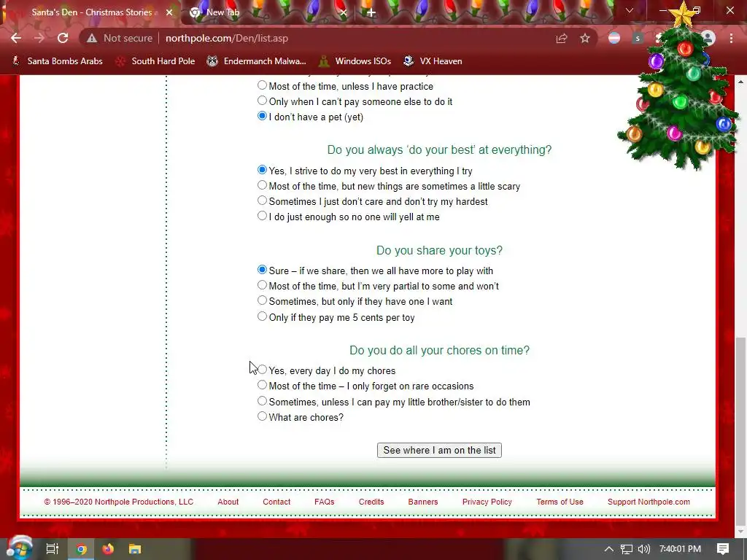Click the 'S' extension icon in toolbar
Screen dimensions: 747x560
point(638,38)
